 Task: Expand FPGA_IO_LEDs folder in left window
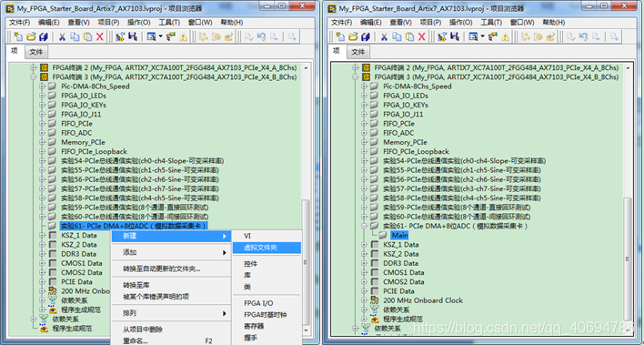point(42,96)
